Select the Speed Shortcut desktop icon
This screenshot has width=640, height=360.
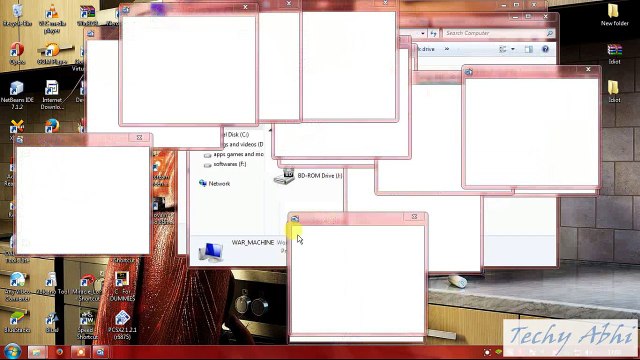[87, 325]
